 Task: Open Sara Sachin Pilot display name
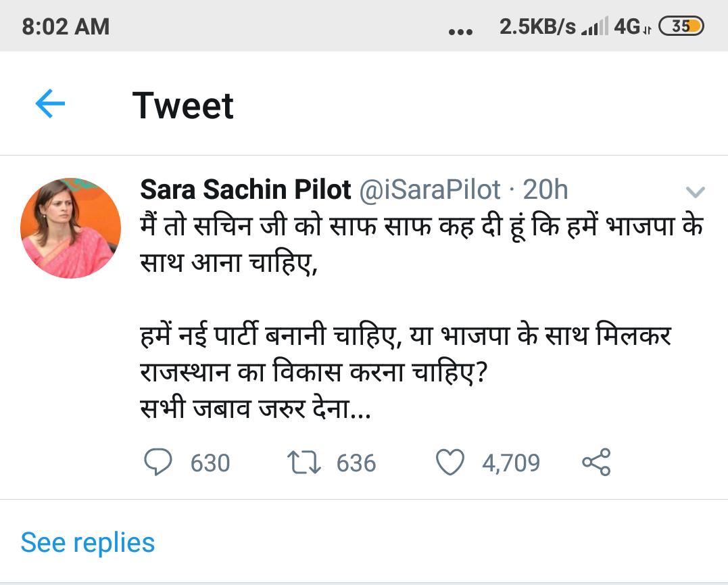tap(245, 191)
